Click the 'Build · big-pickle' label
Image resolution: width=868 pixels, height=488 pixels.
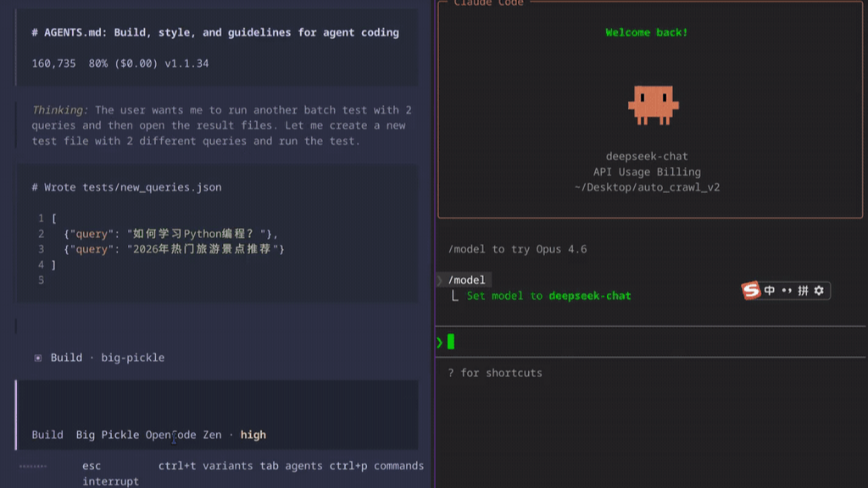click(x=108, y=358)
